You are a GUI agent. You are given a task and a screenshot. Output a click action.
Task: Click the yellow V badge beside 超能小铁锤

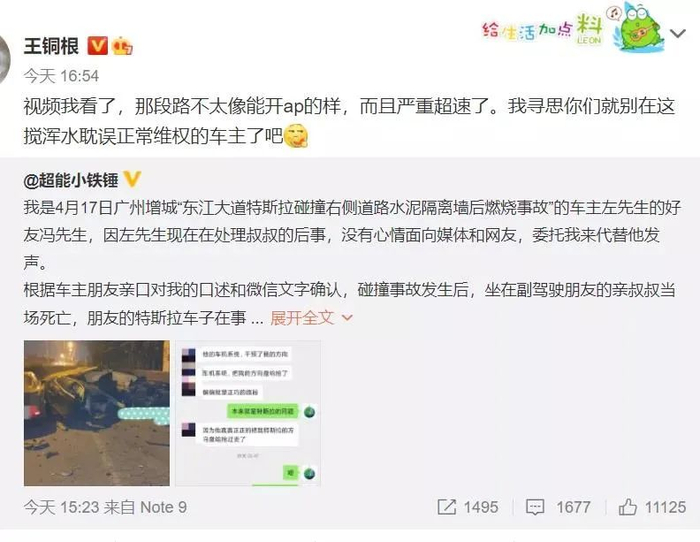(x=132, y=179)
